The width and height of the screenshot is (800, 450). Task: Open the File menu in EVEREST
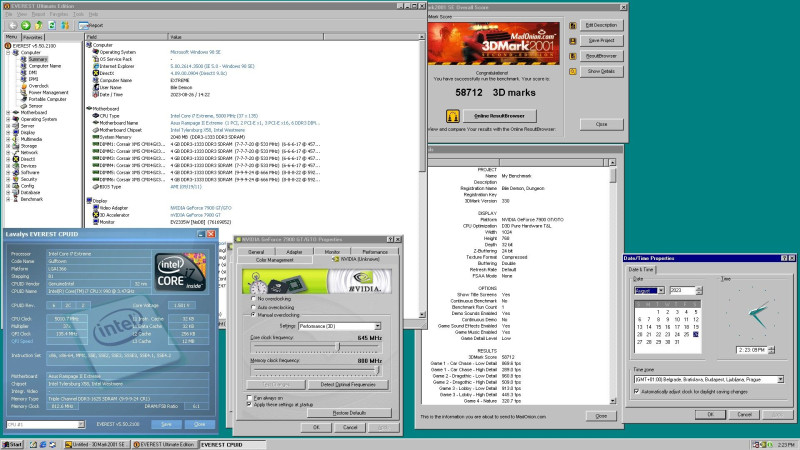[x=9, y=14]
